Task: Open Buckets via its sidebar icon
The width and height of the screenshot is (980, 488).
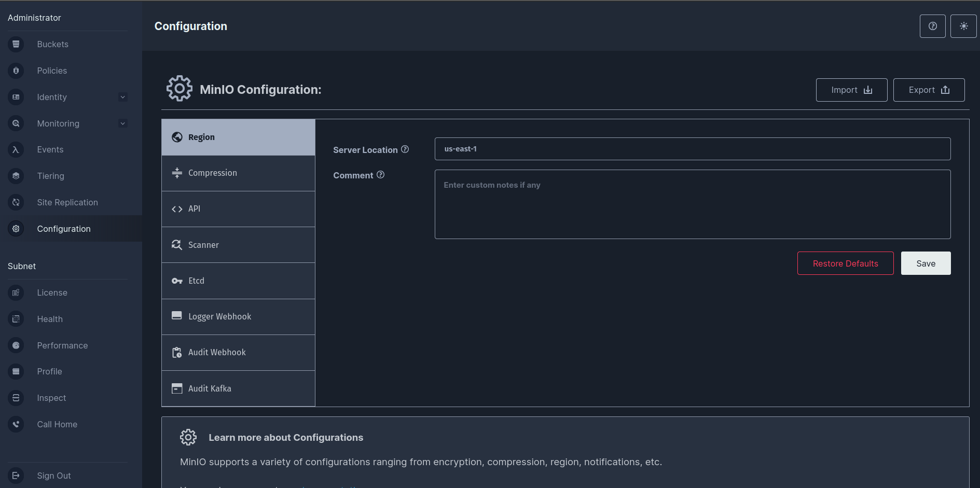Action: pyautogui.click(x=16, y=44)
